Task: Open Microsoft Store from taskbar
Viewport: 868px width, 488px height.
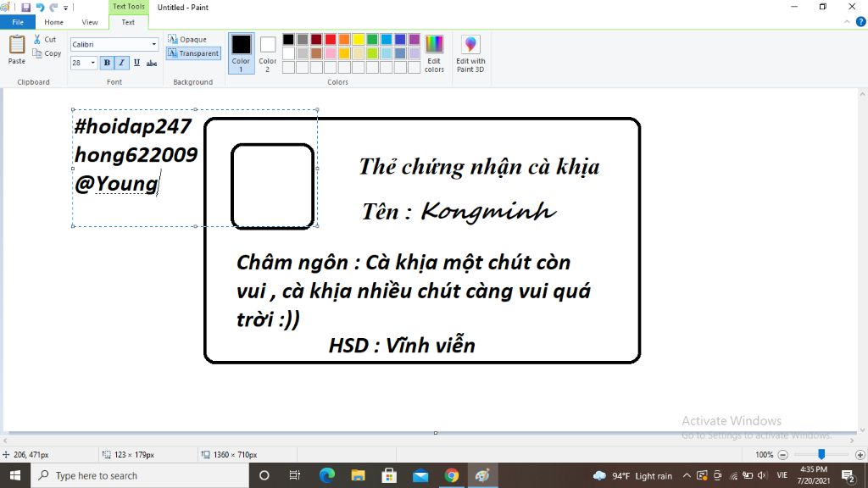Action: click(x=389, y=475)
